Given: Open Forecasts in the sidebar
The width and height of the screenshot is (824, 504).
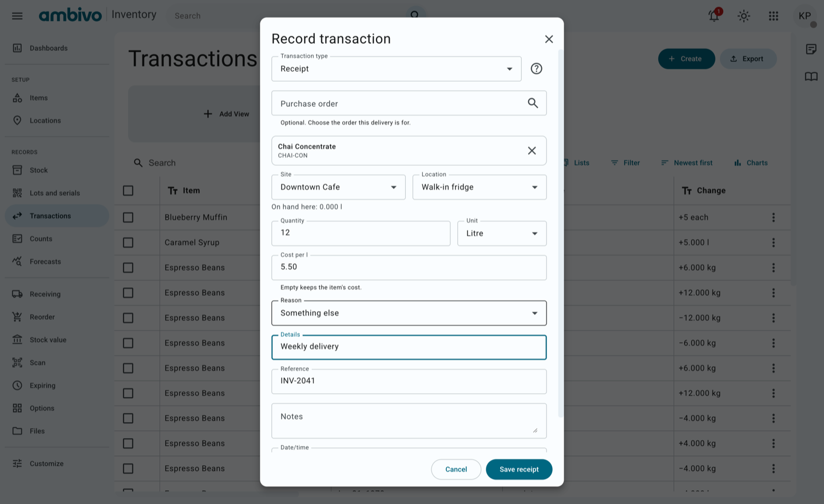Looking at the screenshot, I should tap(57, 261).
